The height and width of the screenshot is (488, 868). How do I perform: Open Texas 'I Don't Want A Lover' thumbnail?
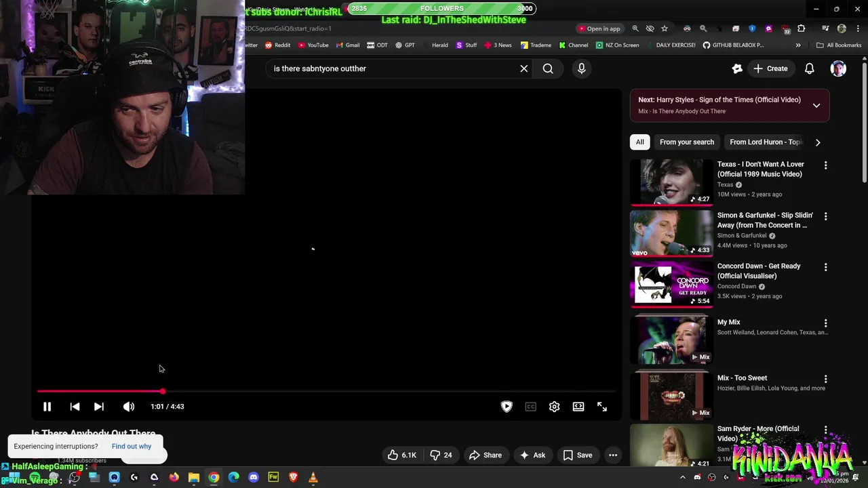pyautogui.click(x=671, y=182)
